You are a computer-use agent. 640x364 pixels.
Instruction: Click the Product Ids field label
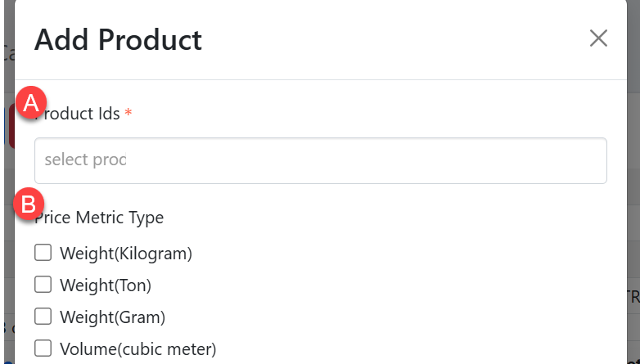point(82,114)
